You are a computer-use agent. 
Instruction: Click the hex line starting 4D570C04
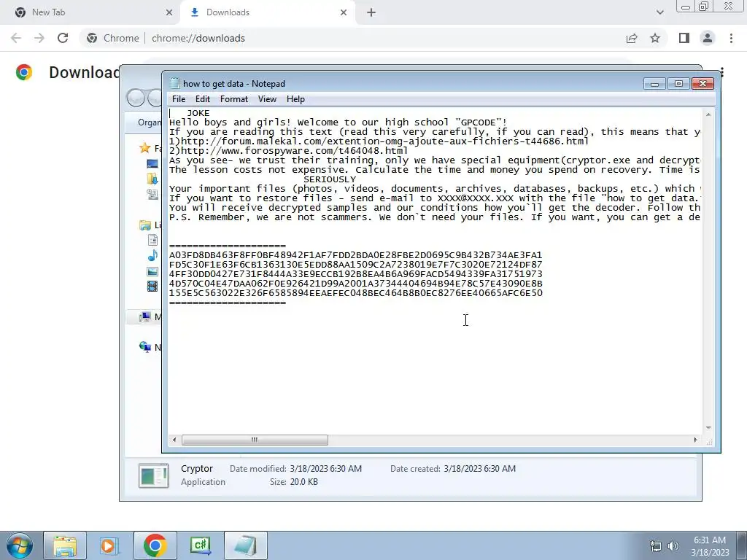pos(355,284)
